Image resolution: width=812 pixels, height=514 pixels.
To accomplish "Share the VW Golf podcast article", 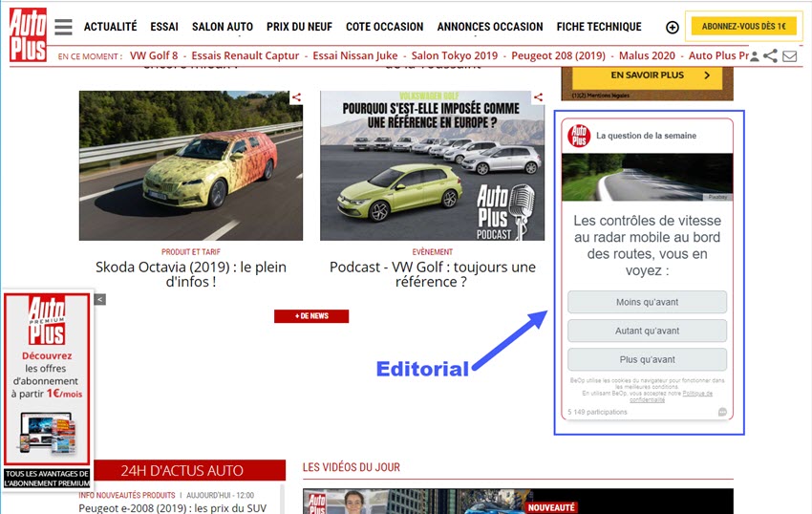I will coord(539,96).
